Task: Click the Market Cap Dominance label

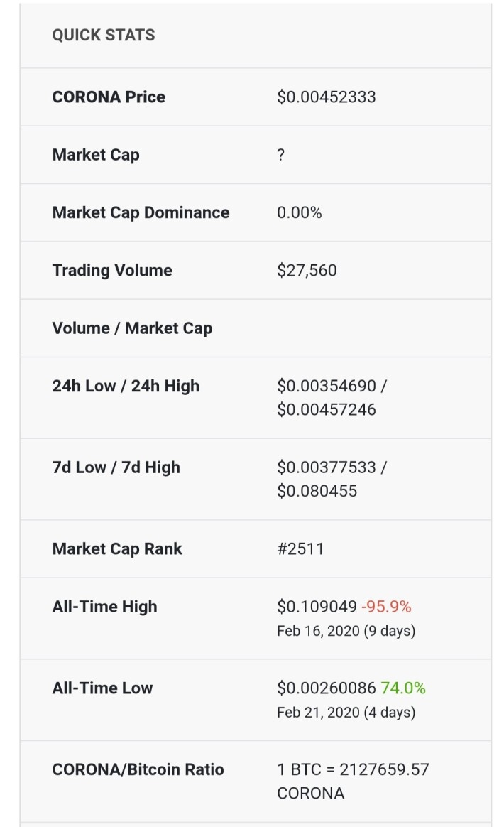Action: tap(141, 212)
